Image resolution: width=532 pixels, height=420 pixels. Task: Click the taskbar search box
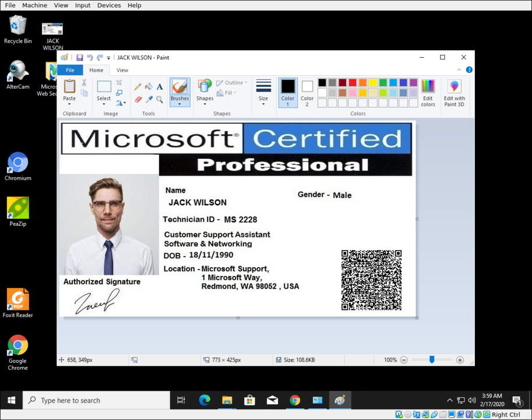[96, 400]
